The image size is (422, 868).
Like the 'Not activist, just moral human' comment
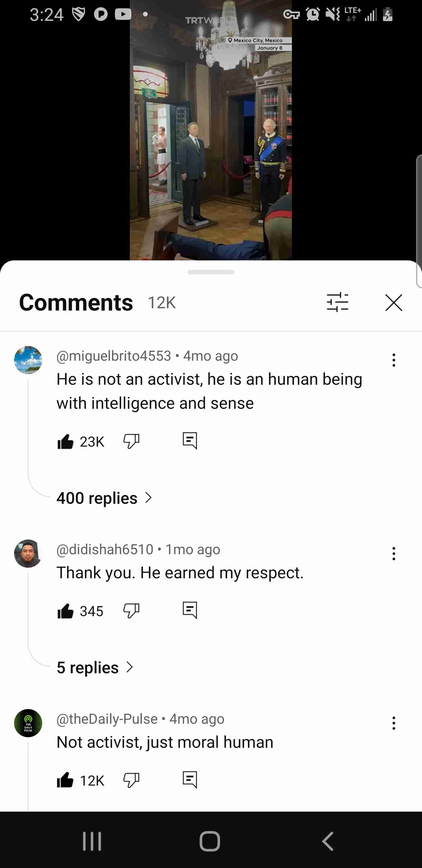65,780
